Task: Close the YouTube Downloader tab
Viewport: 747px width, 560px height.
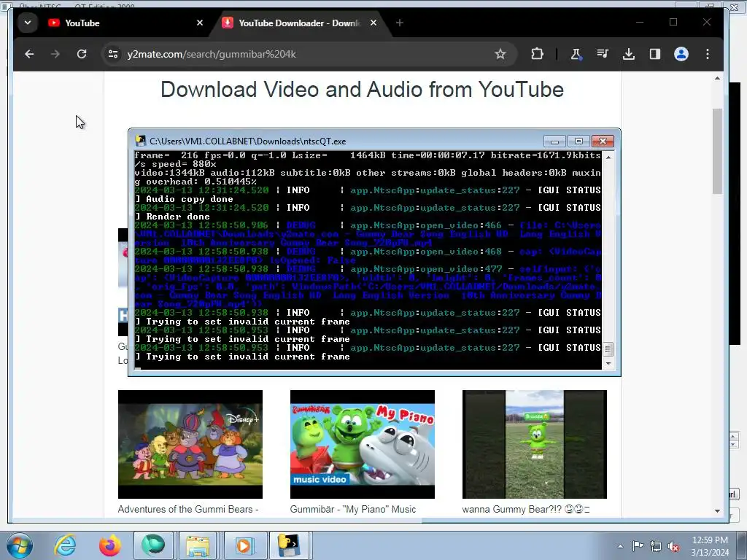Action: (x=373, y=23)
